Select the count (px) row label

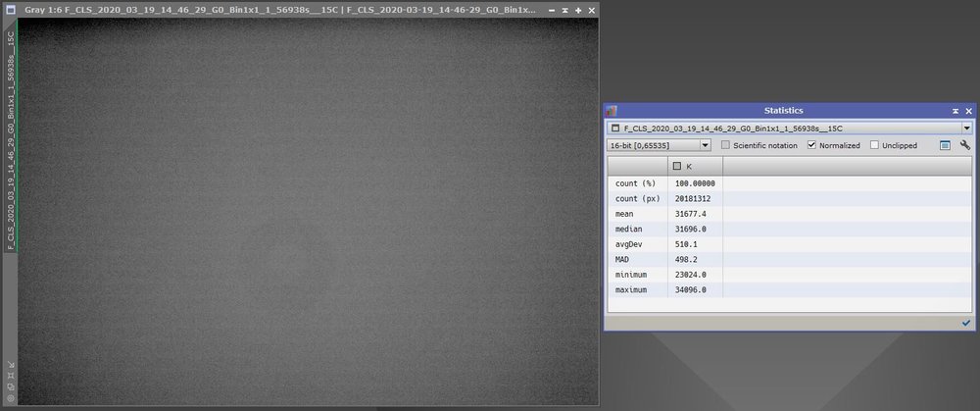[637, 199]
